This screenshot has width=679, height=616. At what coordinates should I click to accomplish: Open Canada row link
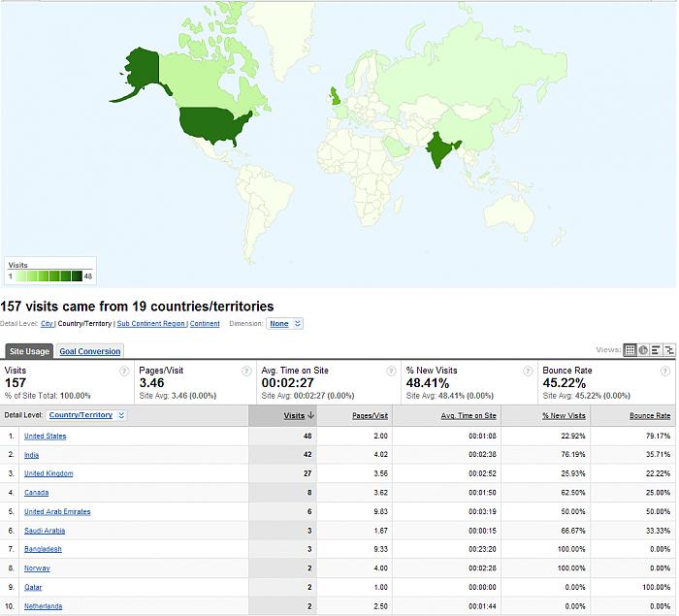[x=37, y=493]
